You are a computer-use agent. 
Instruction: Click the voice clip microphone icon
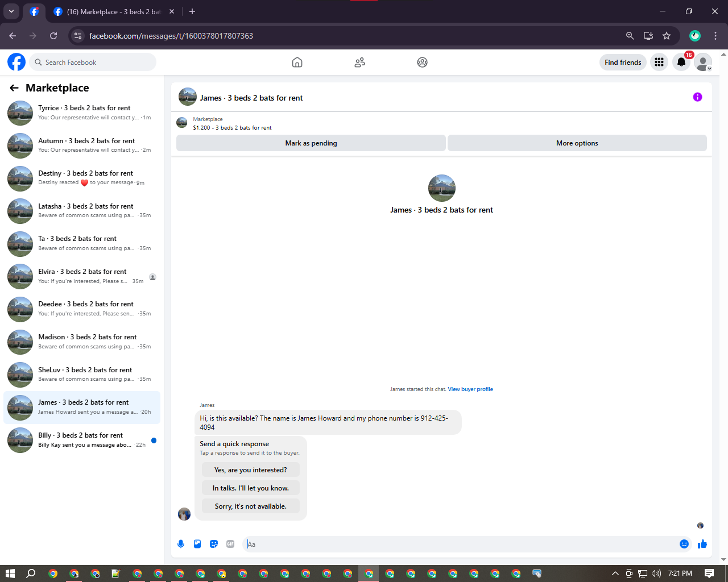coord(181,544)
